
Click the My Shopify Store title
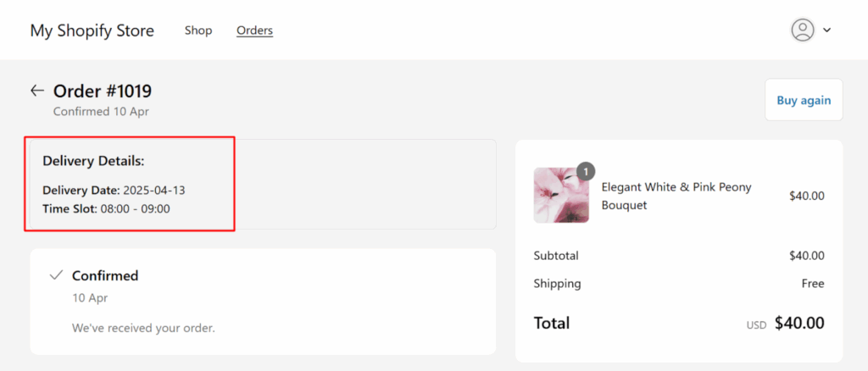92,30
